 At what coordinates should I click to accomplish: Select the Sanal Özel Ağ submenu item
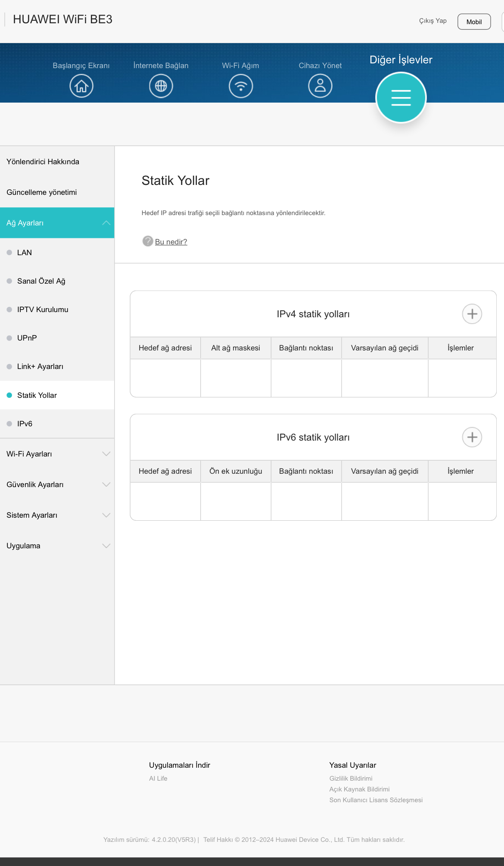pos(57,281)
